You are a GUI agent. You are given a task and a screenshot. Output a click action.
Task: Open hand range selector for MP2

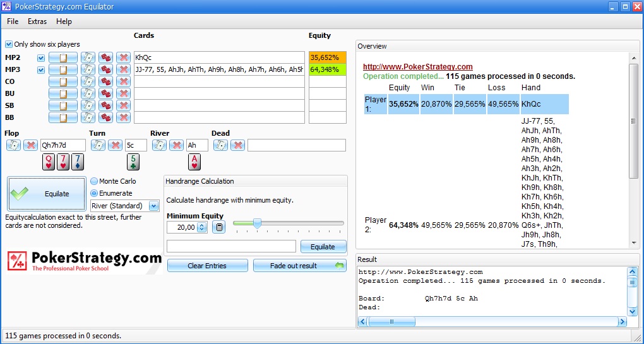click(x=63, y=57)
